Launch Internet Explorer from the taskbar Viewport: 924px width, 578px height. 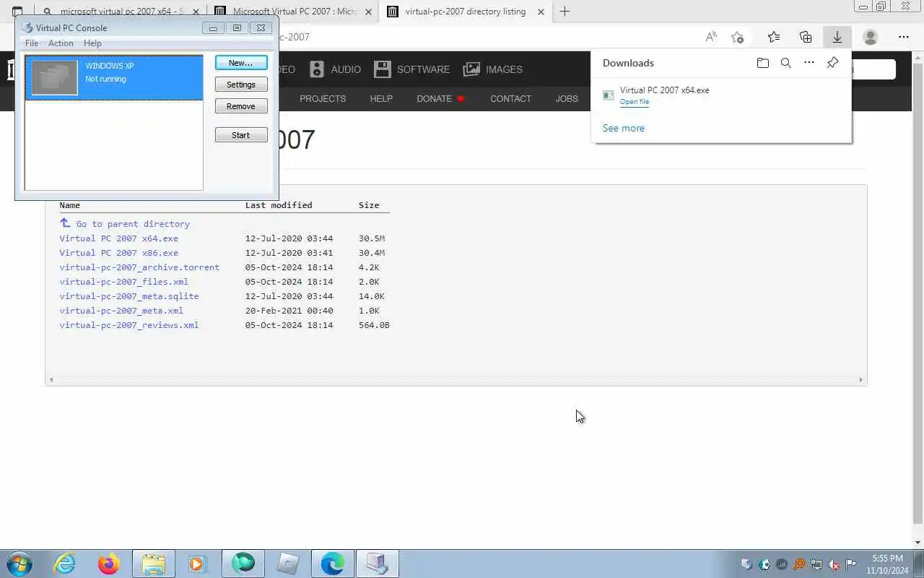click(x=65, y=564)
